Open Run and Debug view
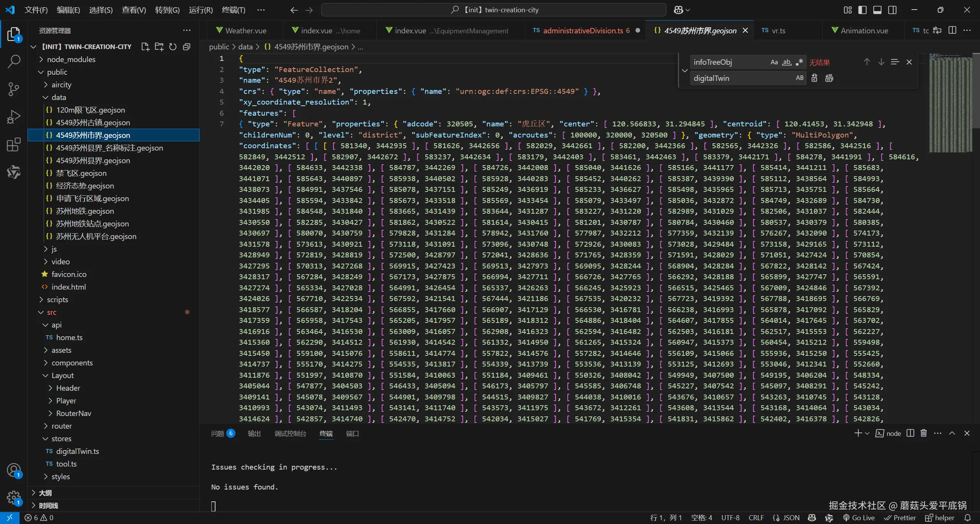Image resolution: width=980 pixels, height=524 pixels. click(14, 117)
